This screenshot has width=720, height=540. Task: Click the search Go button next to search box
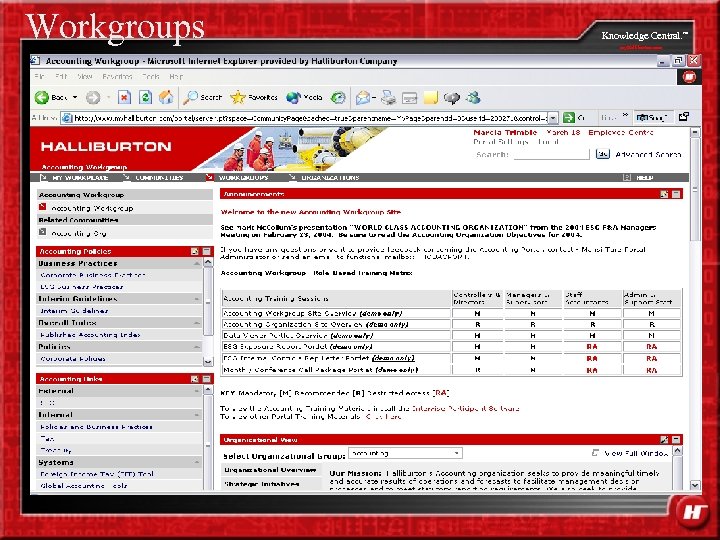[x=602, y=154]
